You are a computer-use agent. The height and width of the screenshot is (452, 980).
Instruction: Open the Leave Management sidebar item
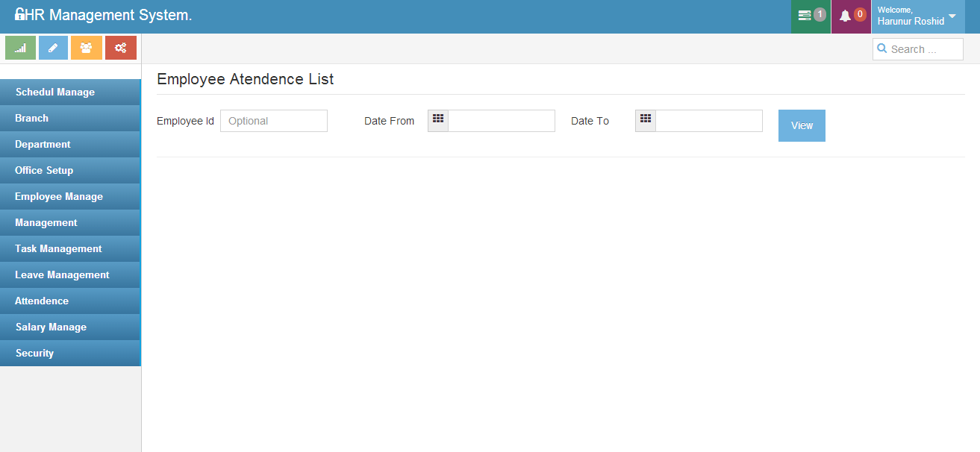click(69, 275)
